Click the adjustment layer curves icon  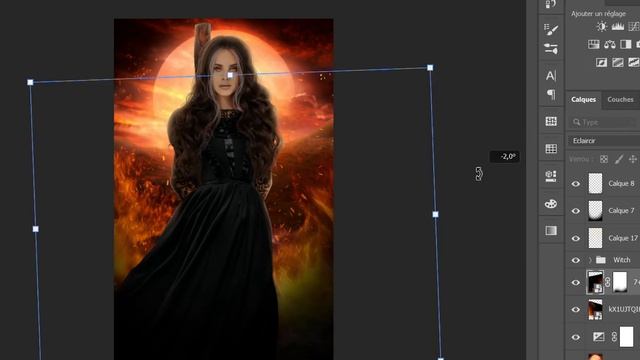(598, 337)
